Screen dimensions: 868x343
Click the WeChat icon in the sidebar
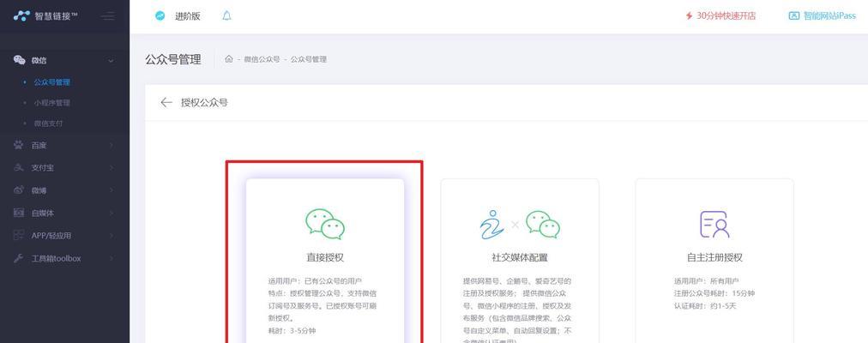pyautogui.click(x=20, y=60)
